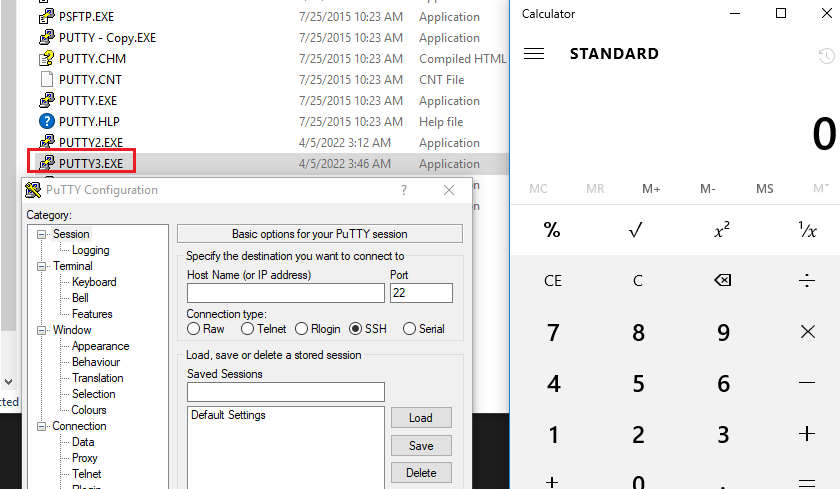Select Translation in the category tree
The height and width of the screenshot is (489, 840).
[98, 378]
